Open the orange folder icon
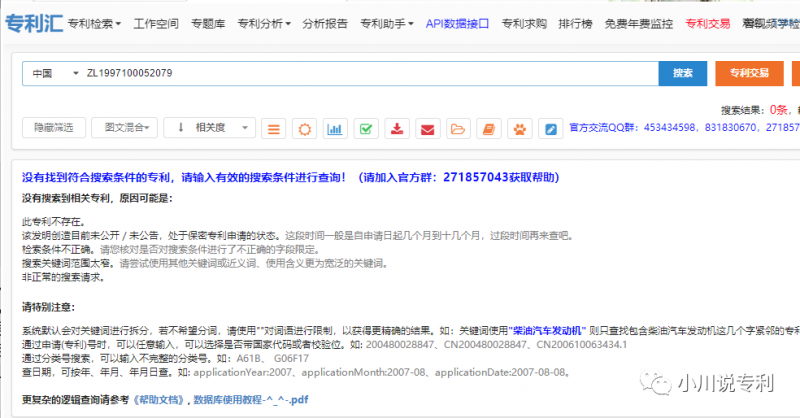This screenshot has height=418, width=800. 458,129
